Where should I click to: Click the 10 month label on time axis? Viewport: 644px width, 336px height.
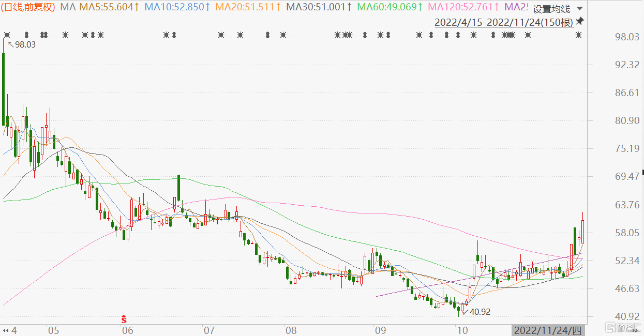tap(462, 330)
